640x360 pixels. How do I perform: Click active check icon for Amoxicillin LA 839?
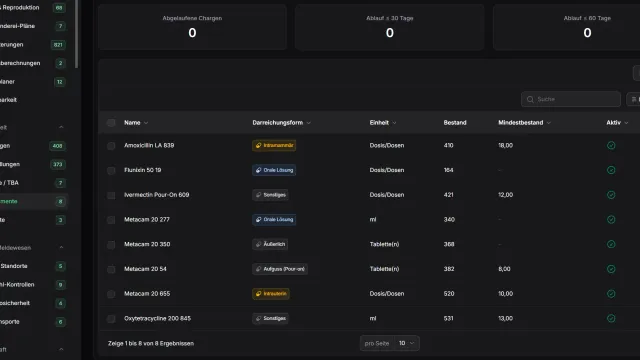click(x=611, y=145)
